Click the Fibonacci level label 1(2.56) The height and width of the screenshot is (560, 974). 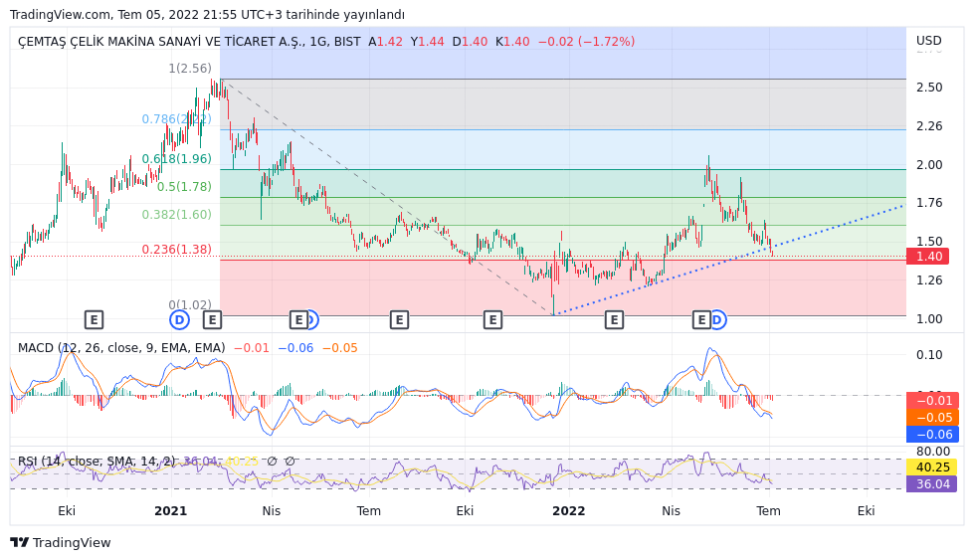click(x=190, y=69)
